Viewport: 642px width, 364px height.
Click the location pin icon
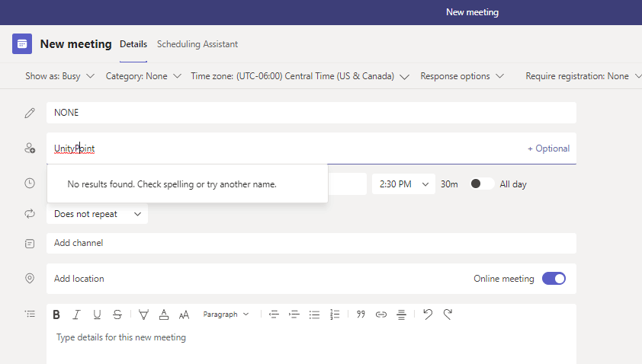click(x=30, y=278)
